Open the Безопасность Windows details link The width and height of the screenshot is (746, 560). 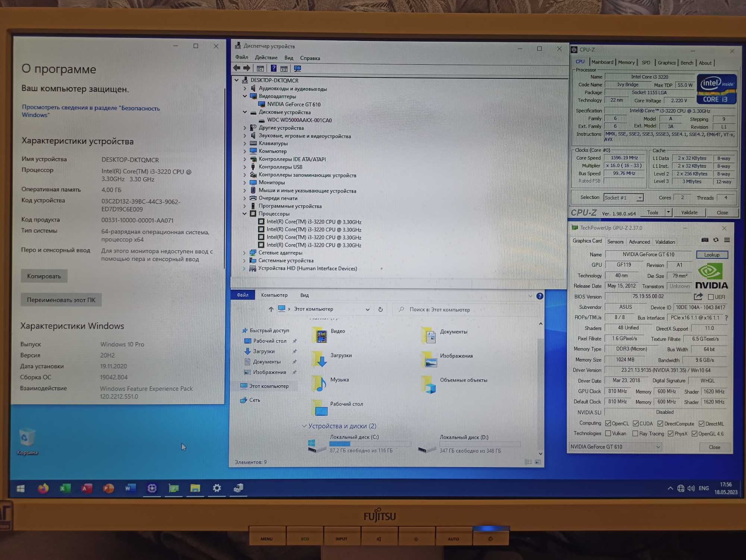91,111
